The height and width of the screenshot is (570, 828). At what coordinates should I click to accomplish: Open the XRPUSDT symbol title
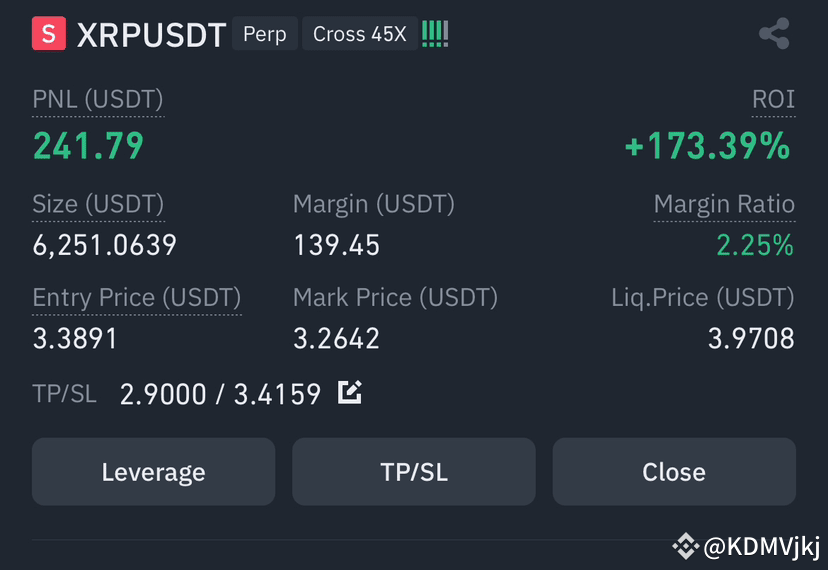(x=152, y=35)
